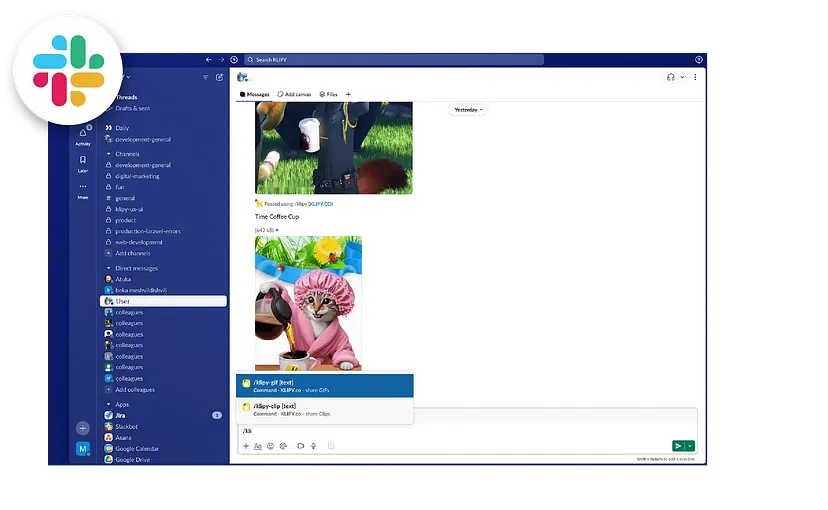
Task: Select the Add canvas tab
Action: 294,95
